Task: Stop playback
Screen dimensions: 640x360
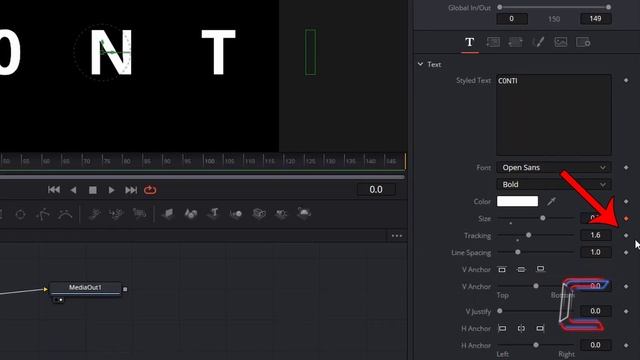Action: (x=93, y=190)
